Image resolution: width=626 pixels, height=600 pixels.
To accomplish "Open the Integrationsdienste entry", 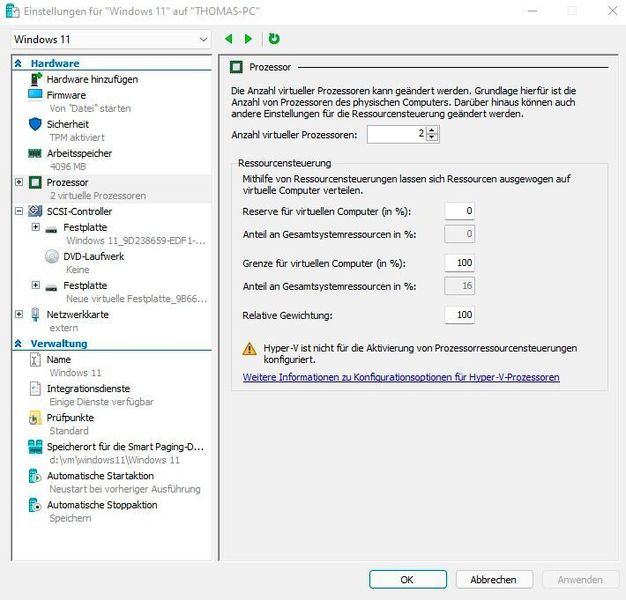I will click(89, 388).
